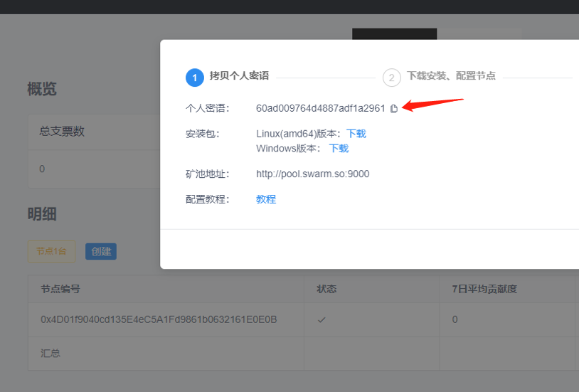
Task: Click the 7日平均贡献度 column header
Action: click(484, 289)
